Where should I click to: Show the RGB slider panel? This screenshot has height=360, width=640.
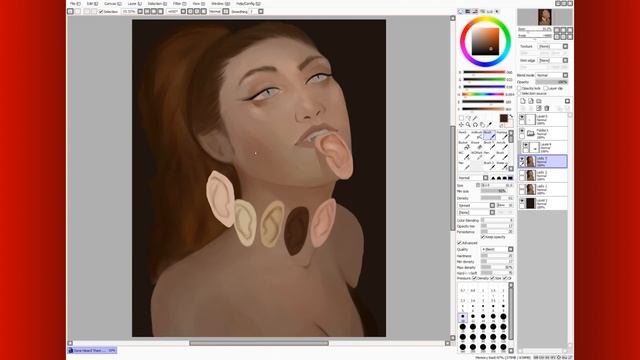point(468,11)
